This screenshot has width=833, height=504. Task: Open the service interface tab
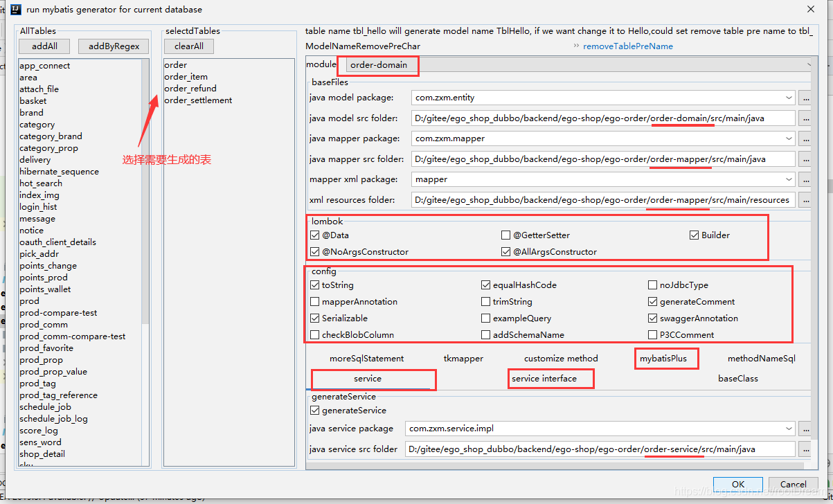coord(544,379)
